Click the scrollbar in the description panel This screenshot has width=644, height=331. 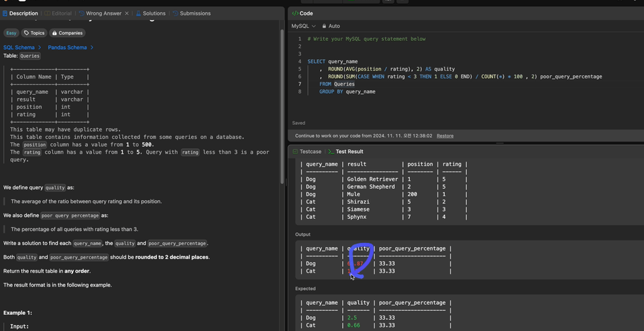(x=282, y=107)
